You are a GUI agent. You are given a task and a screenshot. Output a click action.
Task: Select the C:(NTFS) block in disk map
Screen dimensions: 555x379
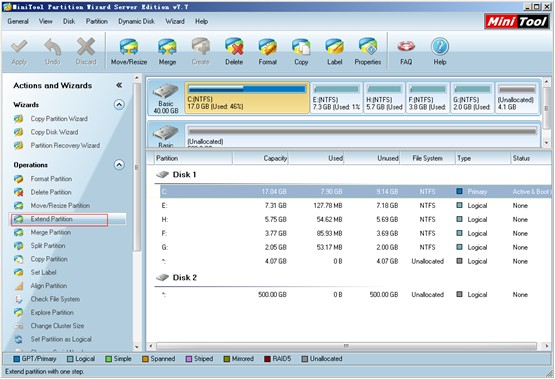click(247, 98)
